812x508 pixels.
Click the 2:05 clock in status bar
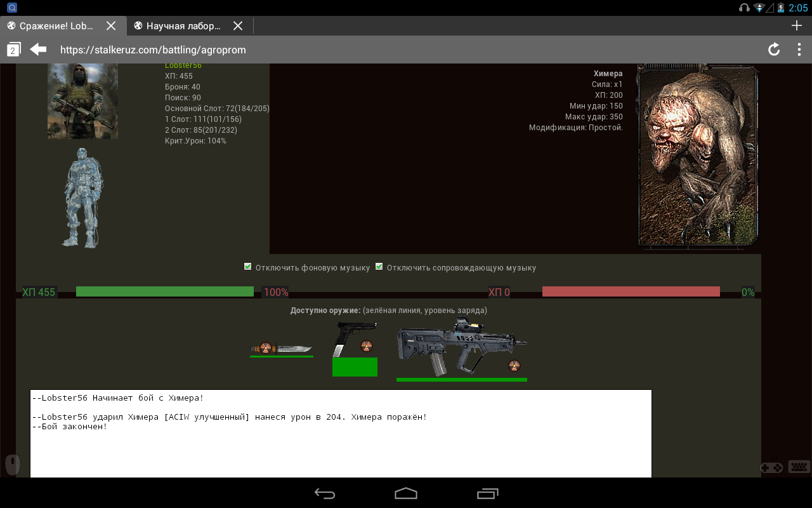coord(799,8)
